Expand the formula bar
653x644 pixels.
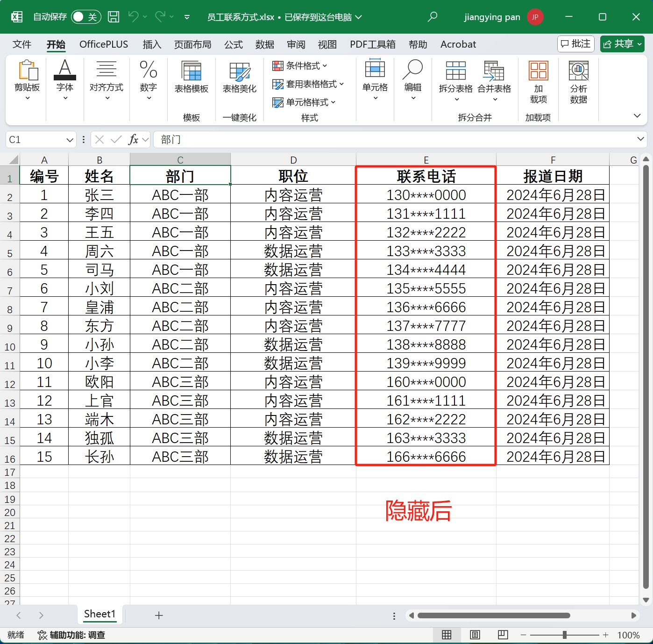point(641,139)
